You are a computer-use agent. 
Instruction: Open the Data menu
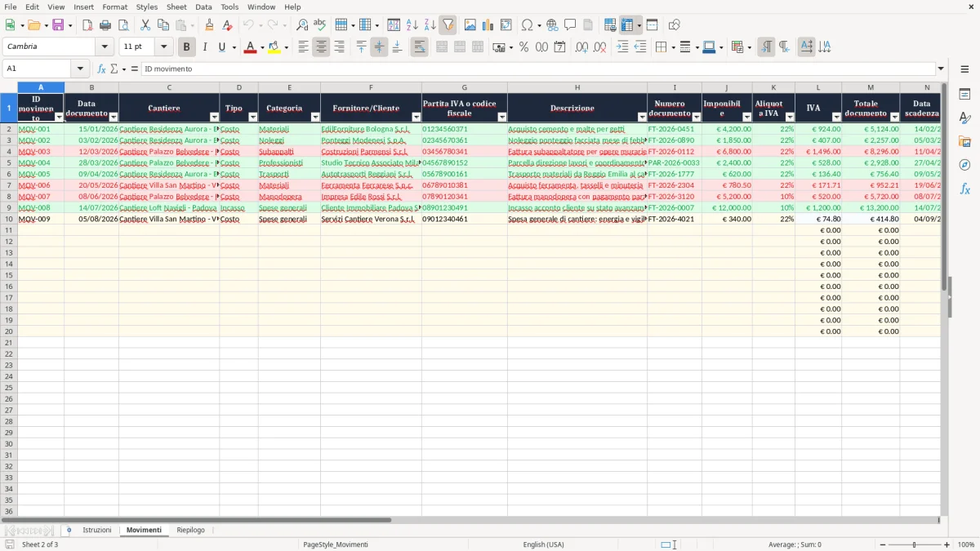pyautogui.click(x=203, y=7)
